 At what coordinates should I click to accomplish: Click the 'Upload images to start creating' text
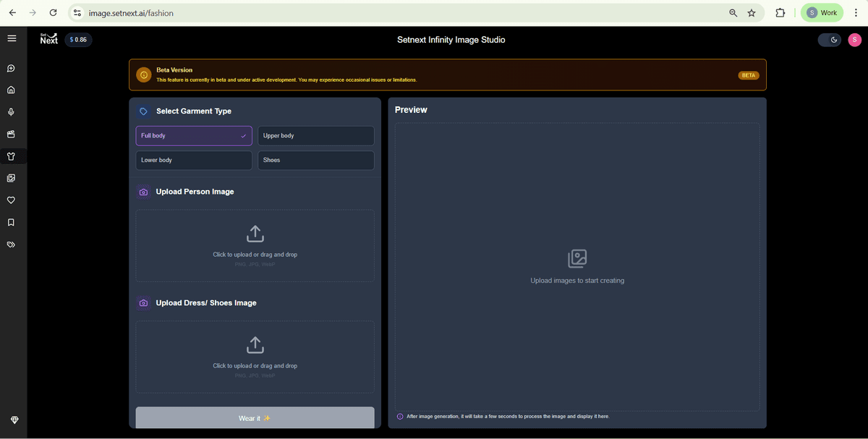click(x=577, y=281)
